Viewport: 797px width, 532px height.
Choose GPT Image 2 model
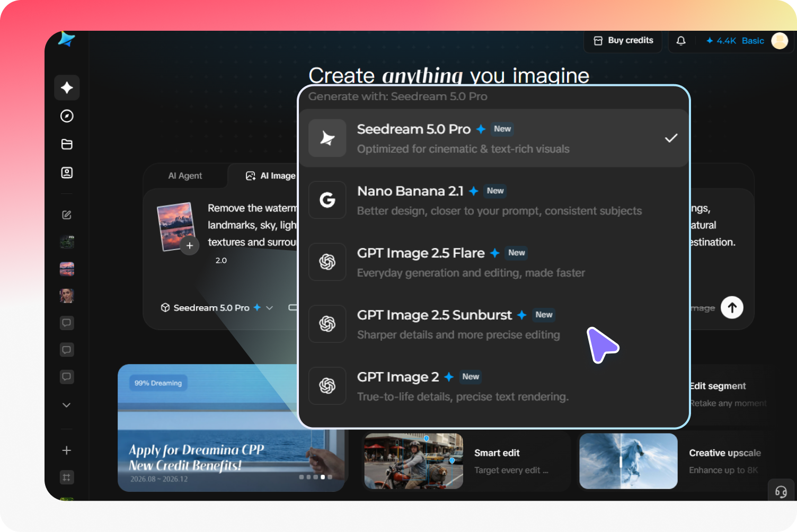click(x=494, y=386)
